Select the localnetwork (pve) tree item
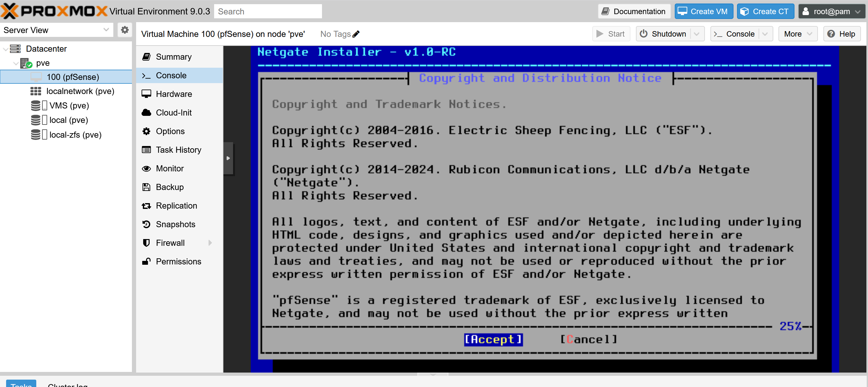Image resolution: width=868 pixels, height=387 pixels. pyautogui.click(x=66, y=91)
